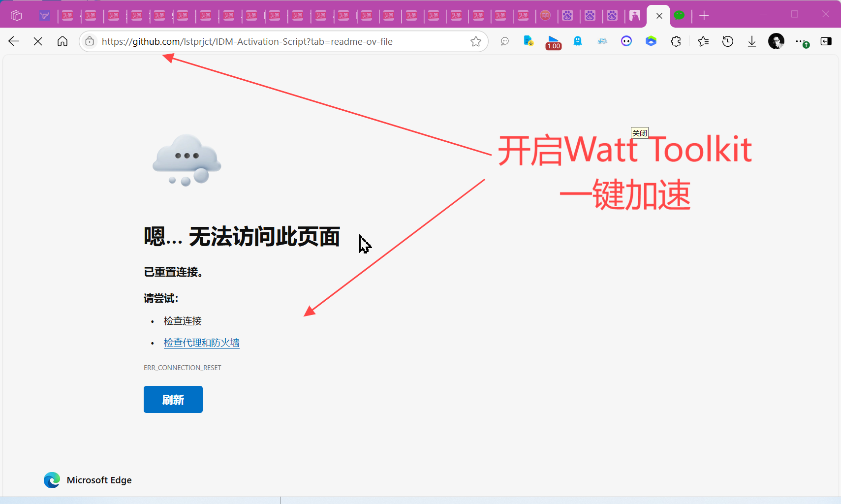
Task: Open the user profile avatar
Action: click(x=776, y=42)
